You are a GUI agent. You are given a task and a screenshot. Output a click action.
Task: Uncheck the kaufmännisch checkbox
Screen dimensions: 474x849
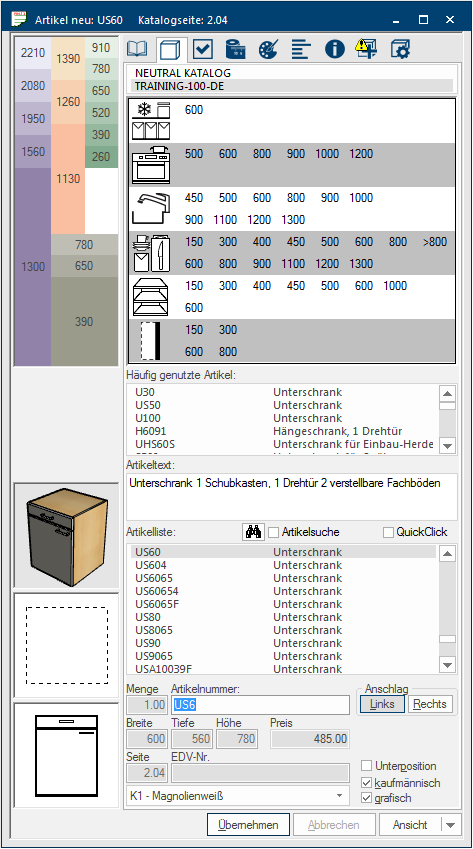(x=367, y=783)
